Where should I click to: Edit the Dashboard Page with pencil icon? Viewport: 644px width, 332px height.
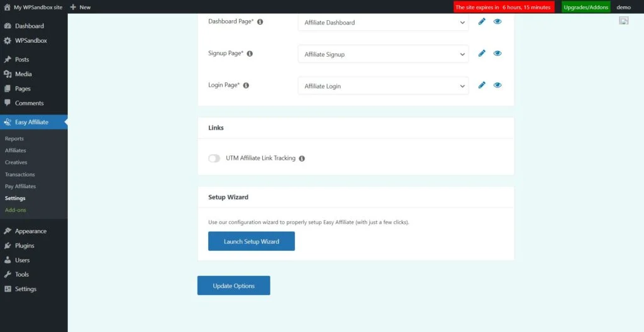482,21
